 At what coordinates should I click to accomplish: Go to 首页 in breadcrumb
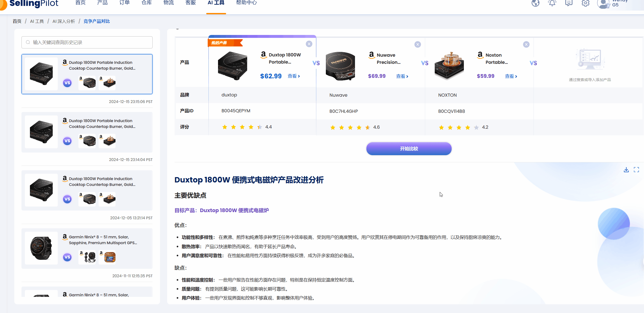[x=17, y=21]
